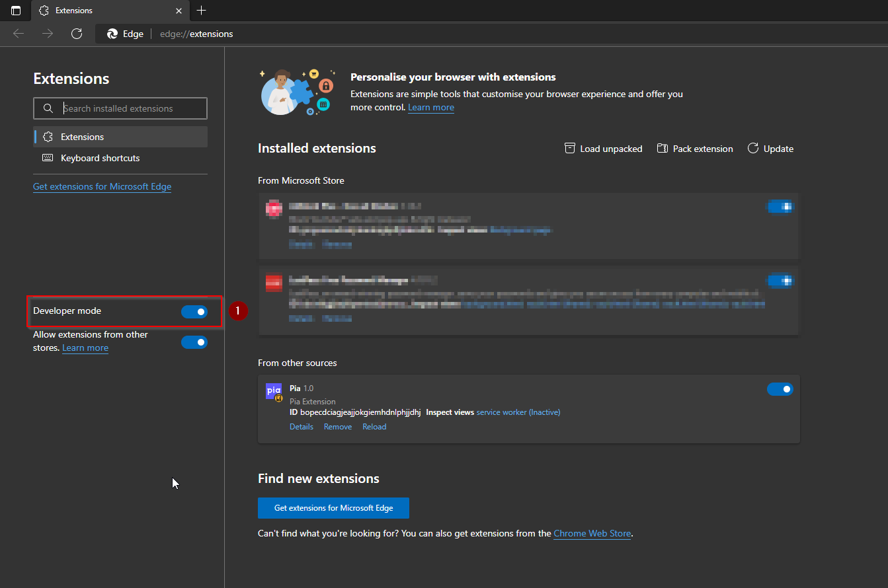Click the puzzle piece Extensions sidebar icon

click(48, 137)
